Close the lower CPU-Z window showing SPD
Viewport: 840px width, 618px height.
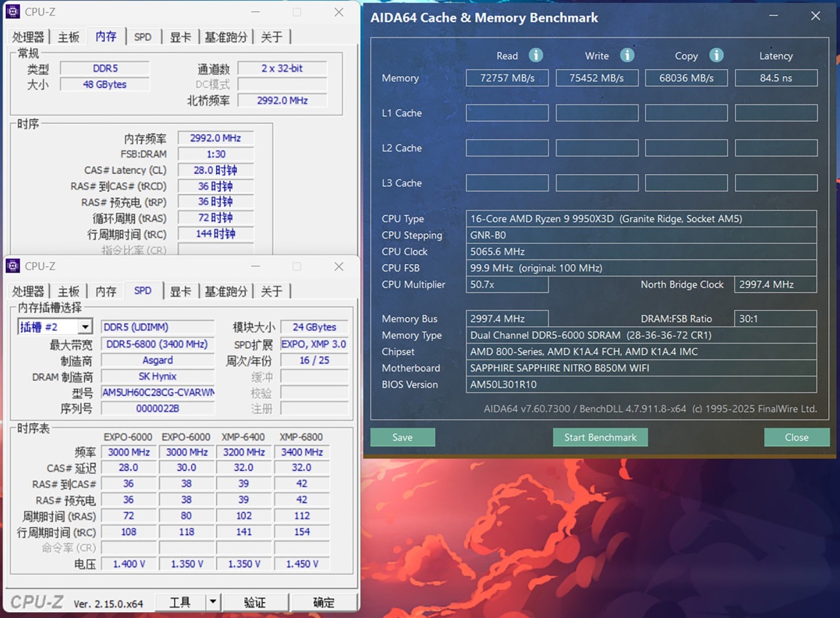339,266
